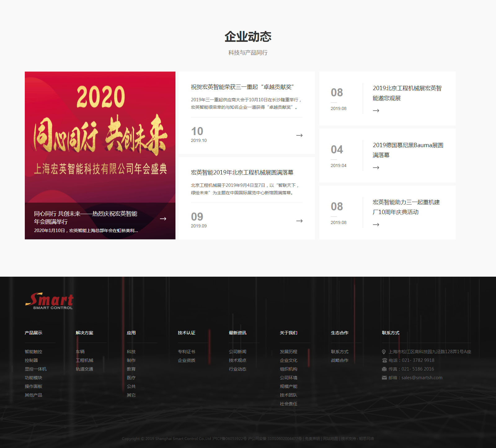Screen dimensions: 496x448
Task: Open the 医疗 application link
Action: [x=131, y=378]
